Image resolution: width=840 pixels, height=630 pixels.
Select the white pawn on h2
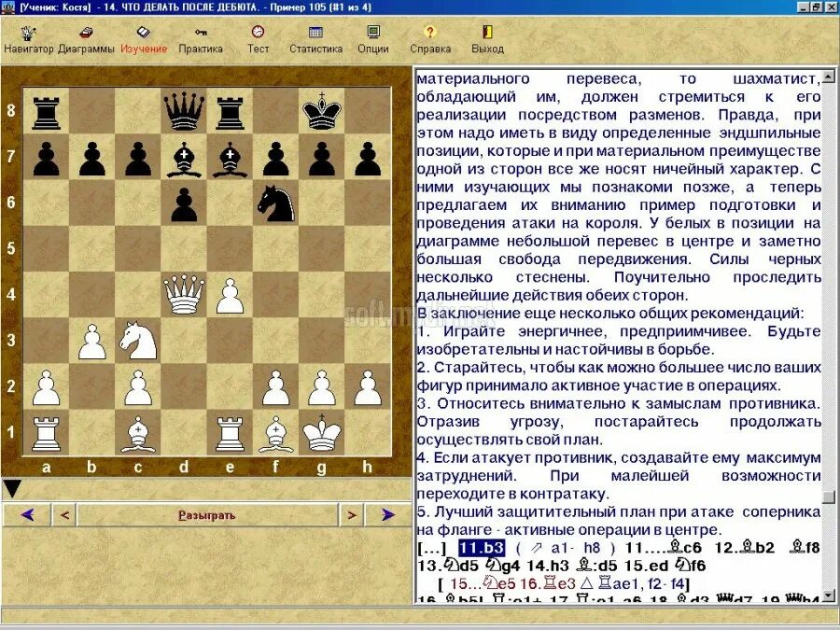pyautogui.click(x=368, y=387)
